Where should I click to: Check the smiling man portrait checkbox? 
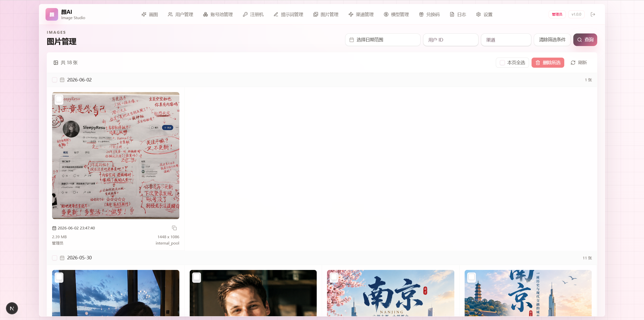(x=196, y=277)
